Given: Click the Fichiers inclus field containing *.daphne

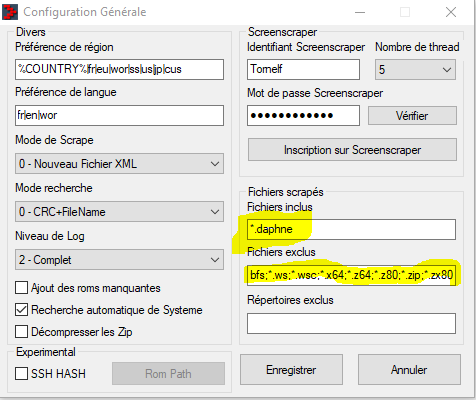Looking at the screenshot, I should (351, 229).
